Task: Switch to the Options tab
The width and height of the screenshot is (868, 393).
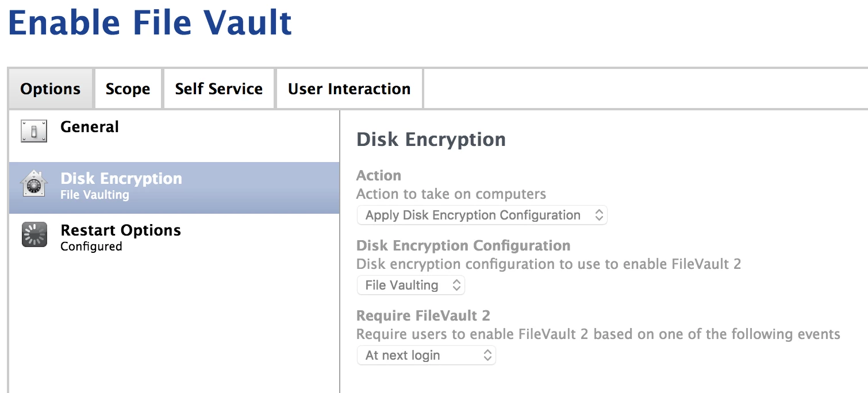Action: click(x=51, y=89)
